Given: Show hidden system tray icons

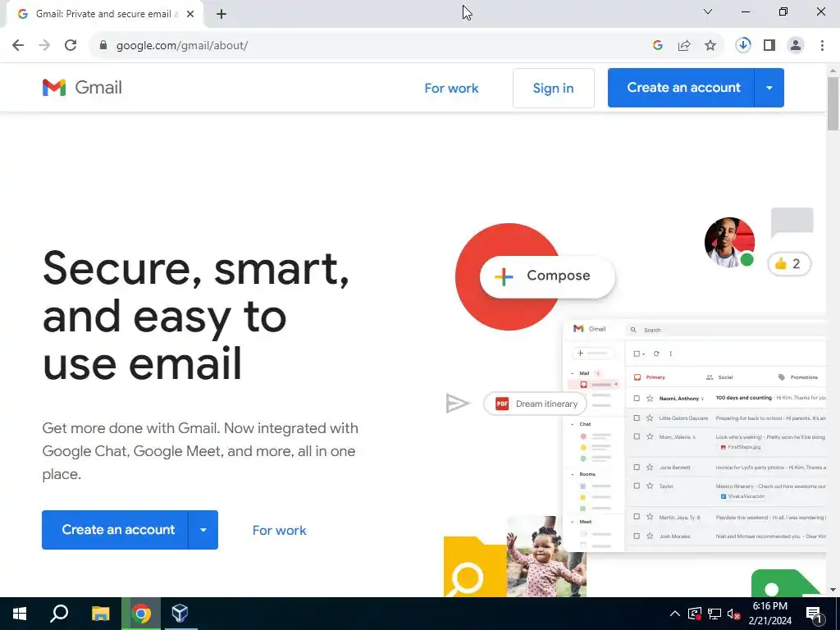Looking at the screenshot, I should point(675,614).
